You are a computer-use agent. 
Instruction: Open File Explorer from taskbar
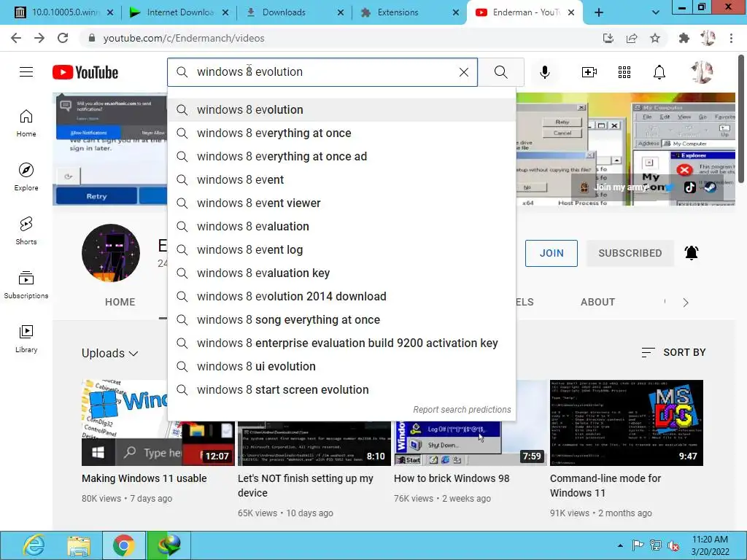coord(79,545)
